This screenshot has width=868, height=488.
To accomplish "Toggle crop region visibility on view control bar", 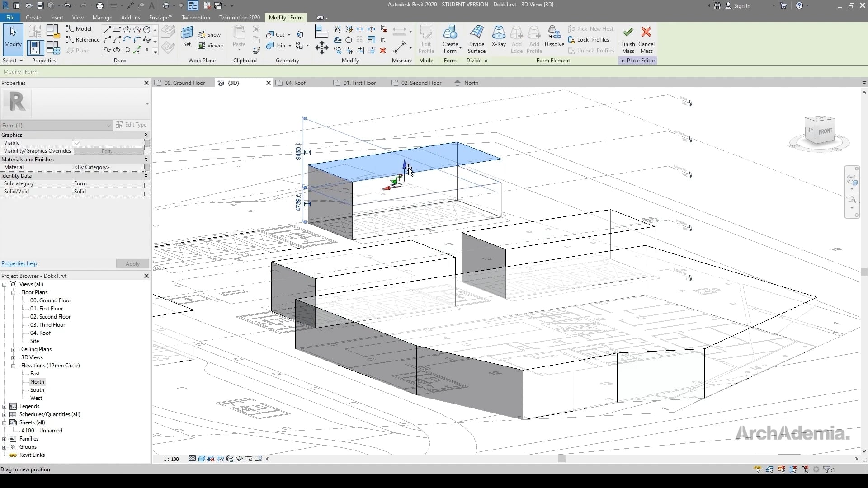I will pyautogui.click(x=258, y=459).
